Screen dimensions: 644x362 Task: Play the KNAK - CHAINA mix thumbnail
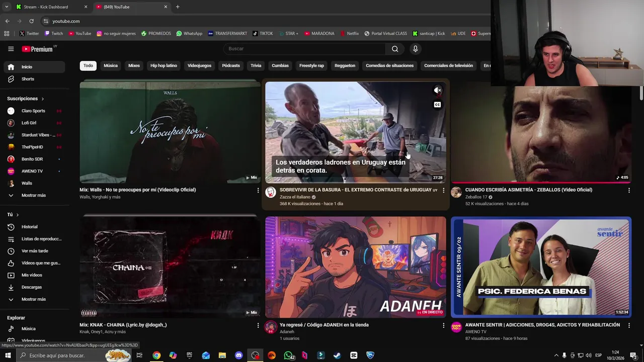(x=170, y=266)
